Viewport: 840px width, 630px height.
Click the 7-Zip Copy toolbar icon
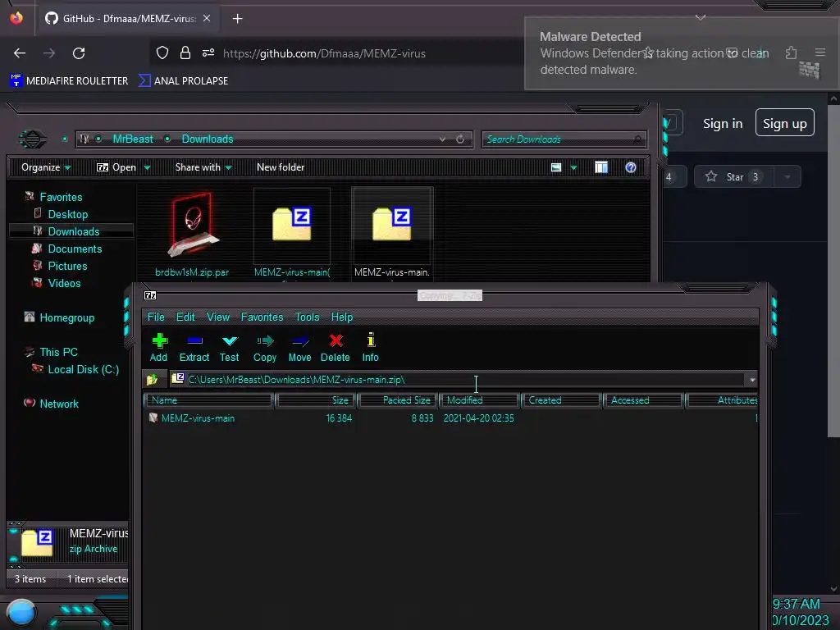coord(265,341)
